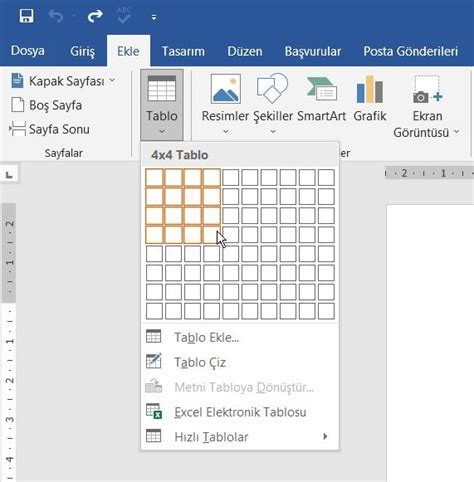This screenshot has width=474, height=482.
Task: Expand Kapak Sayfası dropdown arrow
Action: (112, 80)
